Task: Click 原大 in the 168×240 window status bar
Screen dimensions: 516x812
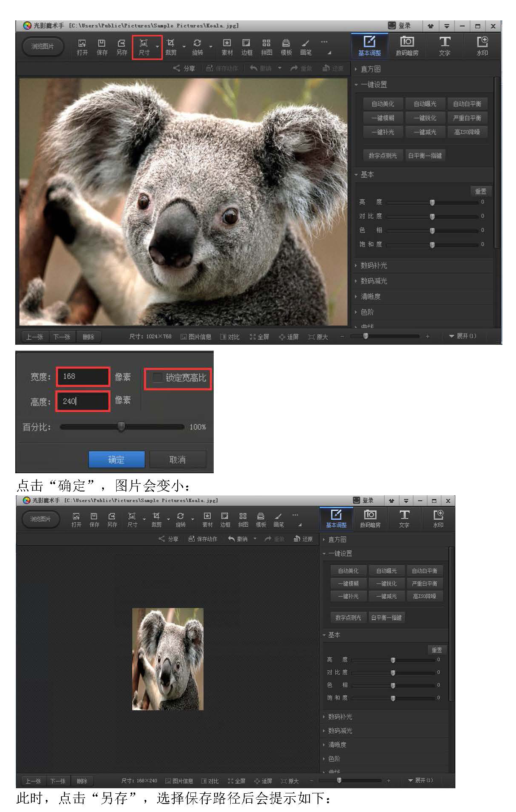Action: [290, 781]
